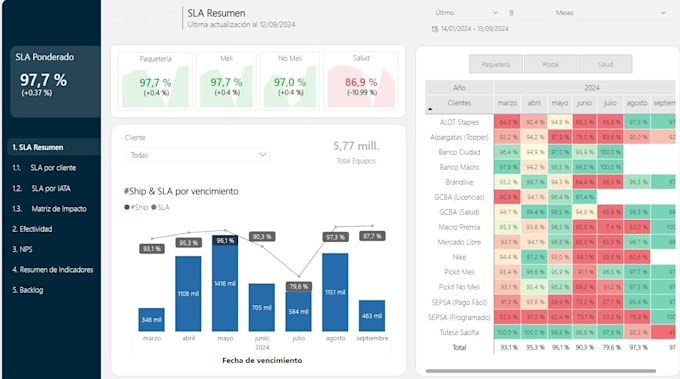Select the julio bar 584 mil
This screenshot has width=680, height=379.
[298, 311]
